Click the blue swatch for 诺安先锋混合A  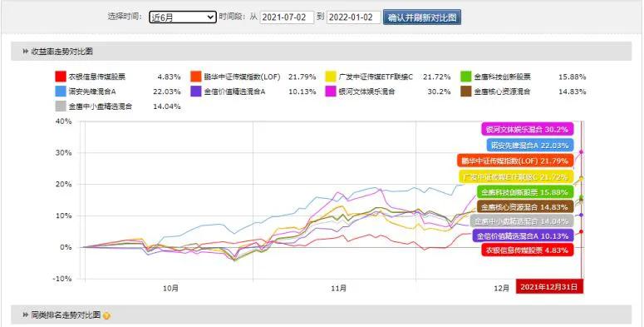click(x=61, y=92)
